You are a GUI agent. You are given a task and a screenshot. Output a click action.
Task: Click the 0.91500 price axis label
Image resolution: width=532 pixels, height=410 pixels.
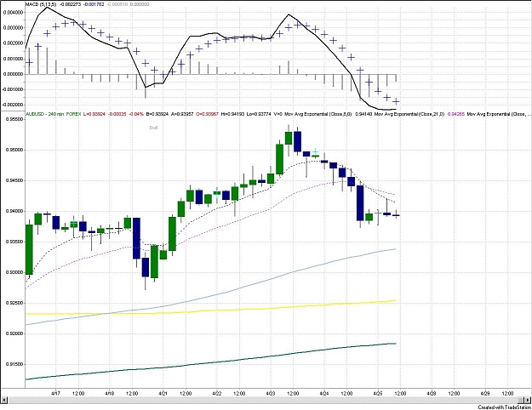14,364
